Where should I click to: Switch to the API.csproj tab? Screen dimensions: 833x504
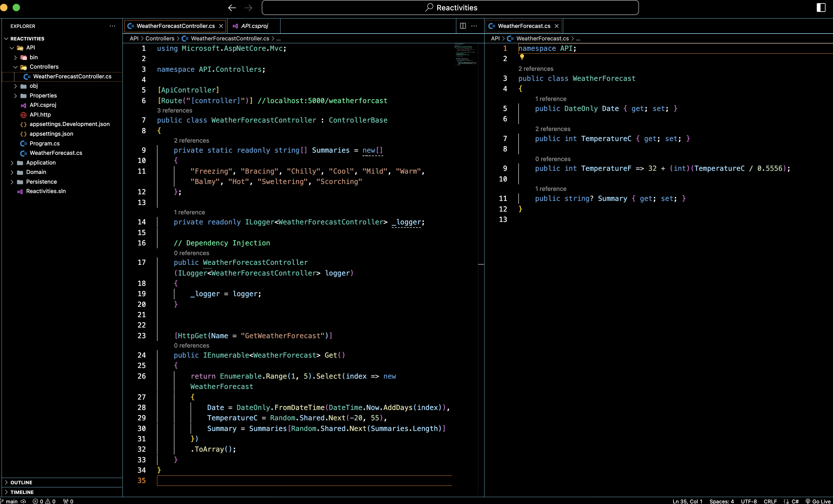pyautogui.click(x=254, y=26)
